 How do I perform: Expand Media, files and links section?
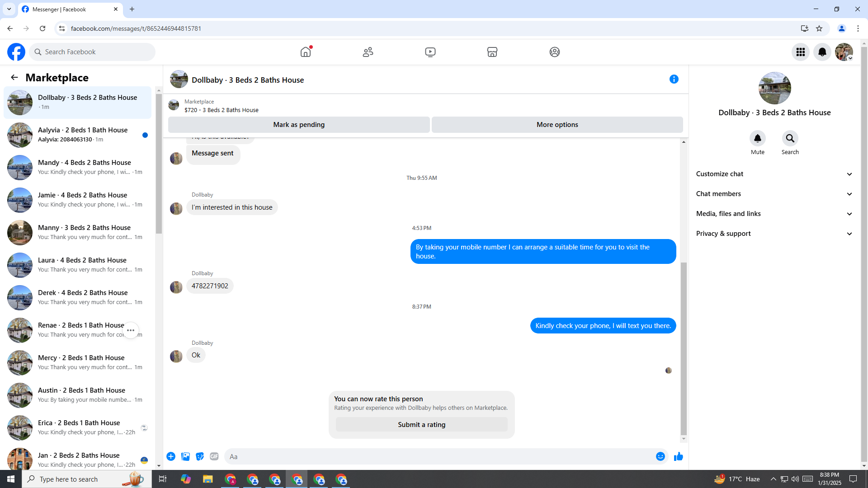(774, 214)
